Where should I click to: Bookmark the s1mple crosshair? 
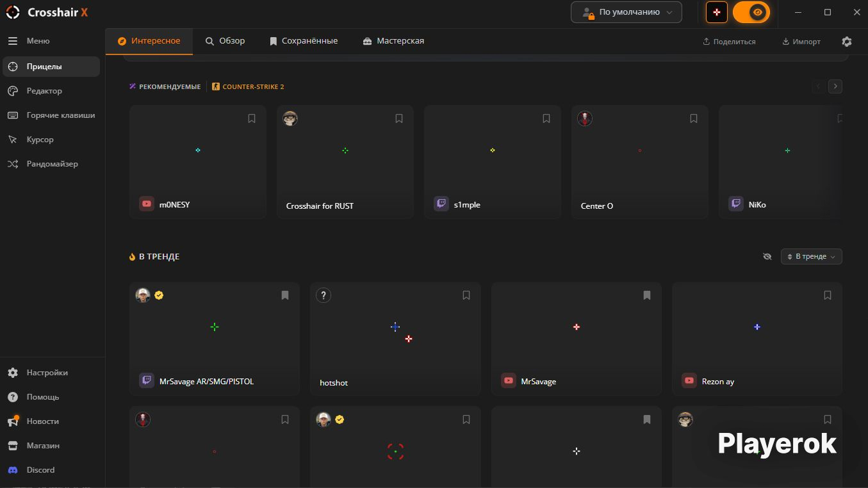tap(546, 118)
